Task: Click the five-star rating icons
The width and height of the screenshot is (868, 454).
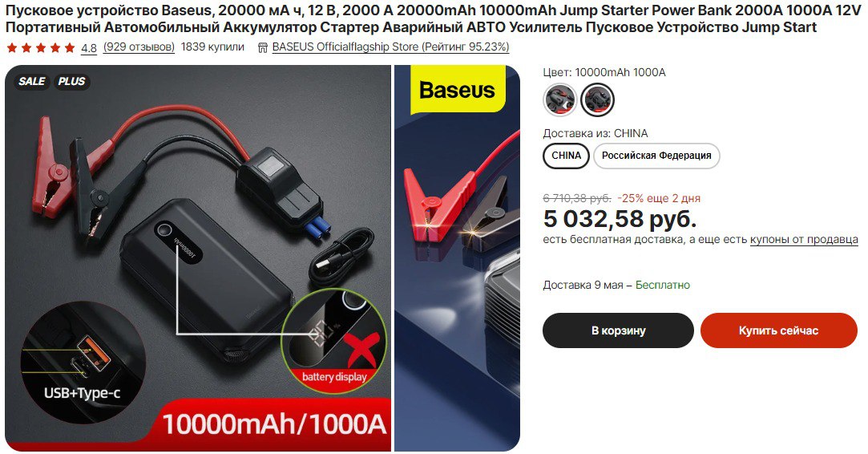Action: pos(40,47)
